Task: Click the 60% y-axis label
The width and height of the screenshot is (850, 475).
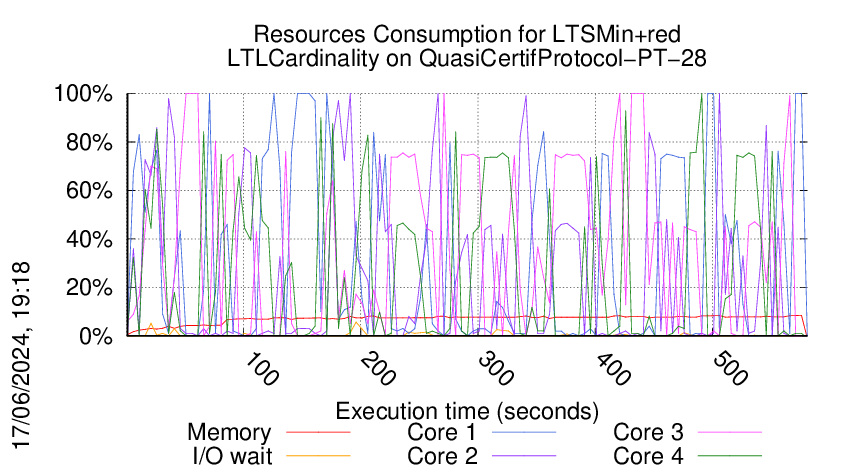Action: tap(89, 191)
